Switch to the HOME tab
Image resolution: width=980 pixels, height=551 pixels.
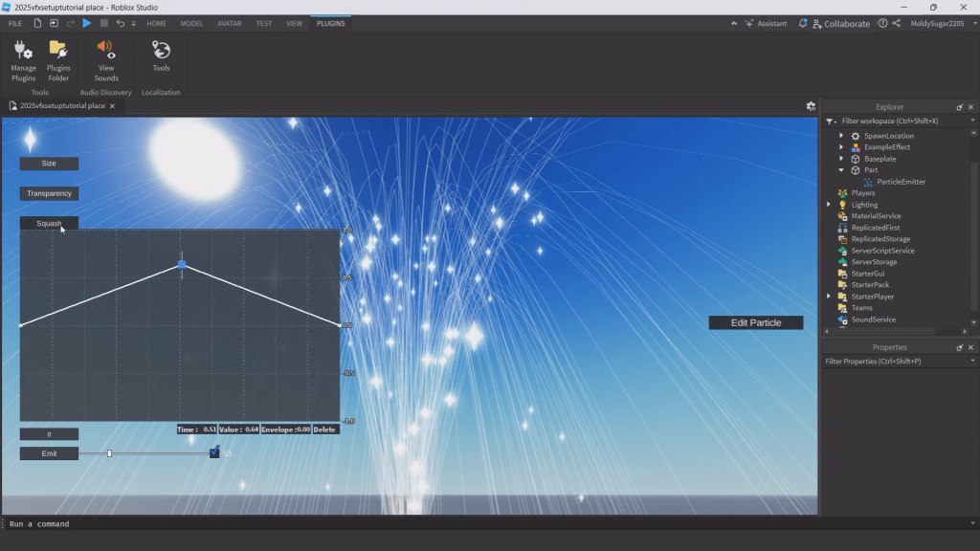coord(156,23)
